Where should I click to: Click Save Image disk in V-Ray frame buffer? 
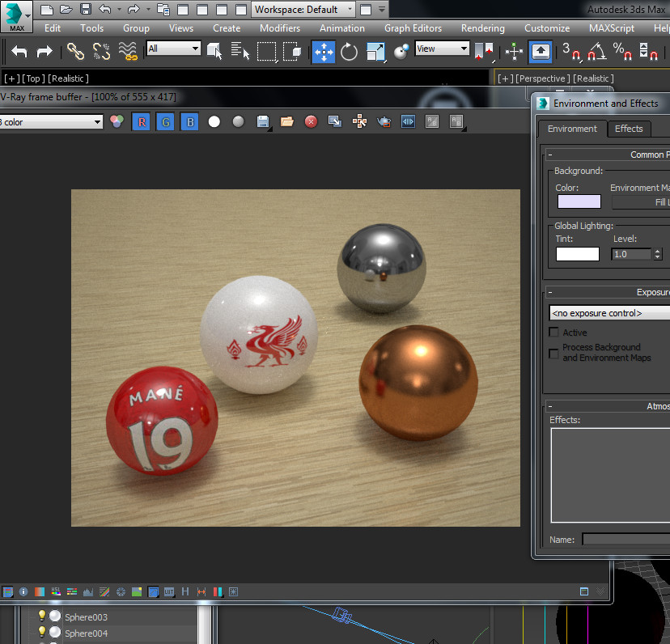[x=263, y=122]
